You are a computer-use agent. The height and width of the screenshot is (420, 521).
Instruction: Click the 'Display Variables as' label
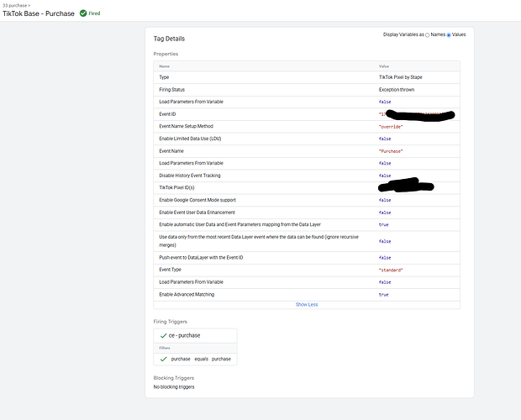pyautogui.click(x=403, y=34)
